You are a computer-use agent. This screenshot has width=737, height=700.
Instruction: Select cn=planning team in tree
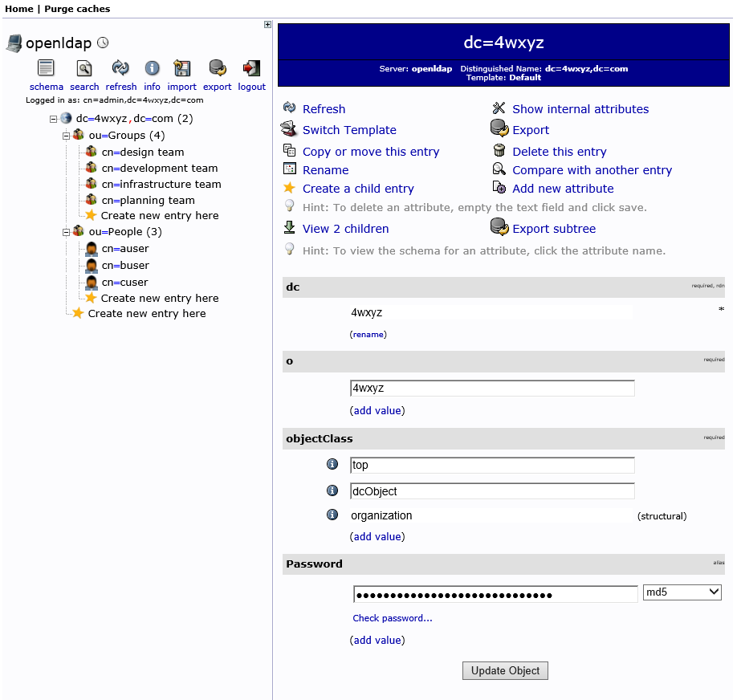[x=148, y=200]
